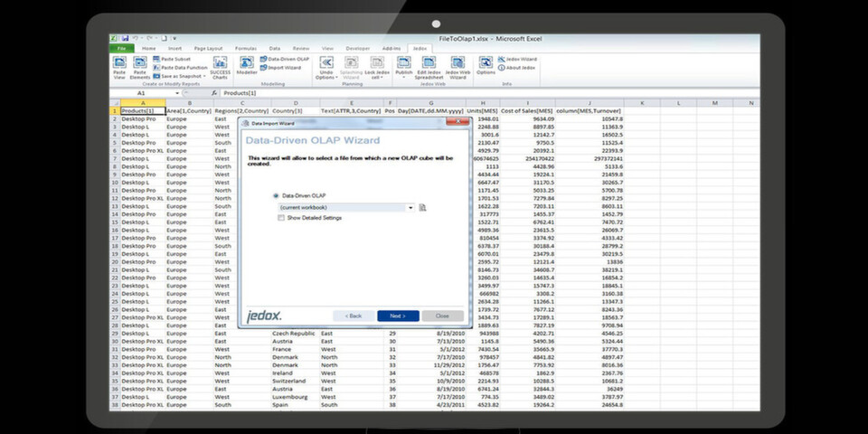Switch to the View ribbon tab
Viewport: 868px width, 434px height.
click(327, 48)
